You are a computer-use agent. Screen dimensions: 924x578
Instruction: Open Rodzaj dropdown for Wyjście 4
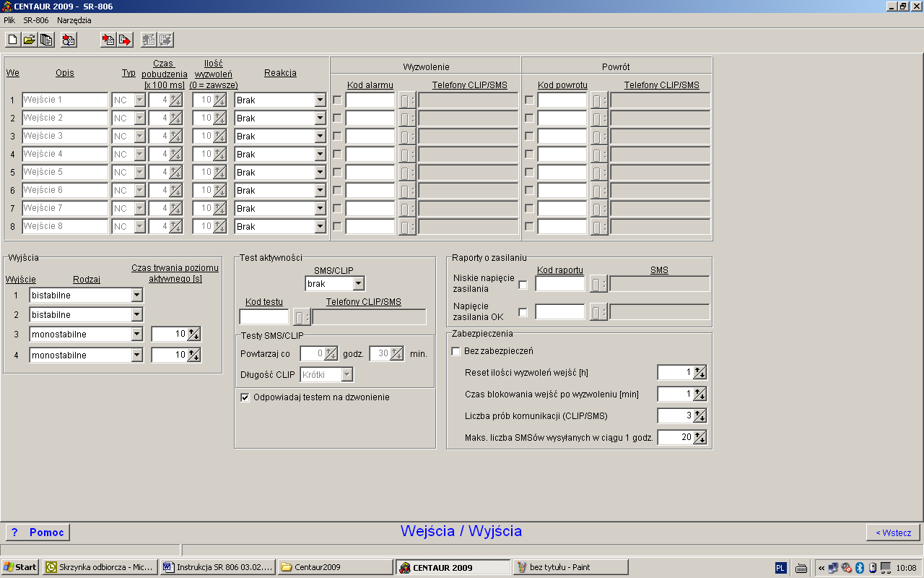tap(136, 355)
